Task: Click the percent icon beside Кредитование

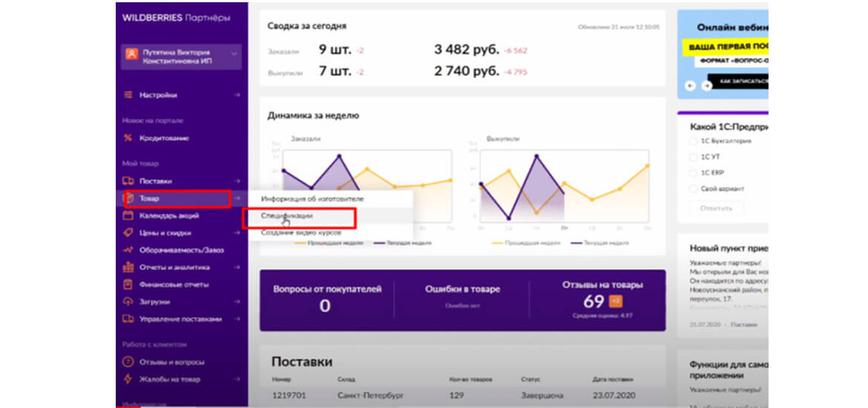Action: click(x=128, y=139)
